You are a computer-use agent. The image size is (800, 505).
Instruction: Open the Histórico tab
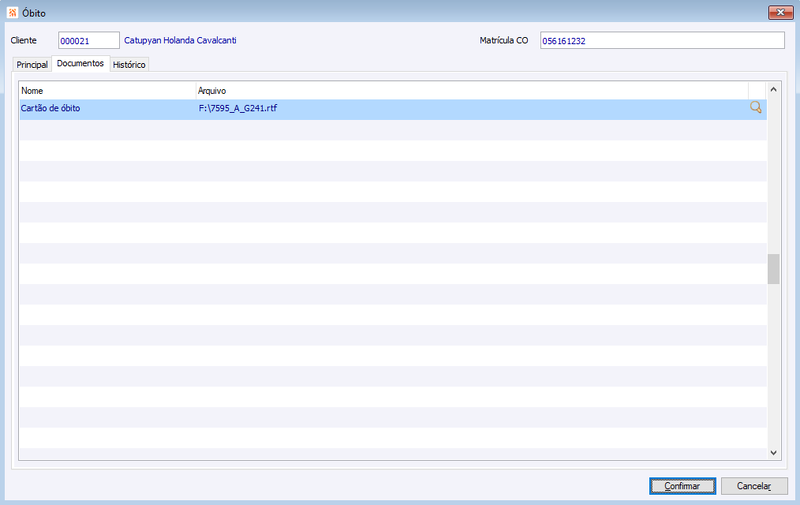point(129,65)
